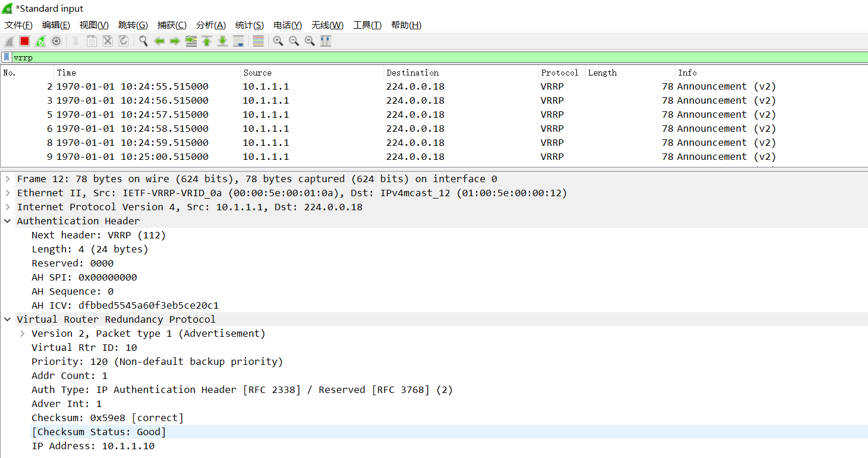Click the Info column header
Image resolution: width=868 pixels, height=458 pixels.
click(771, 73)
